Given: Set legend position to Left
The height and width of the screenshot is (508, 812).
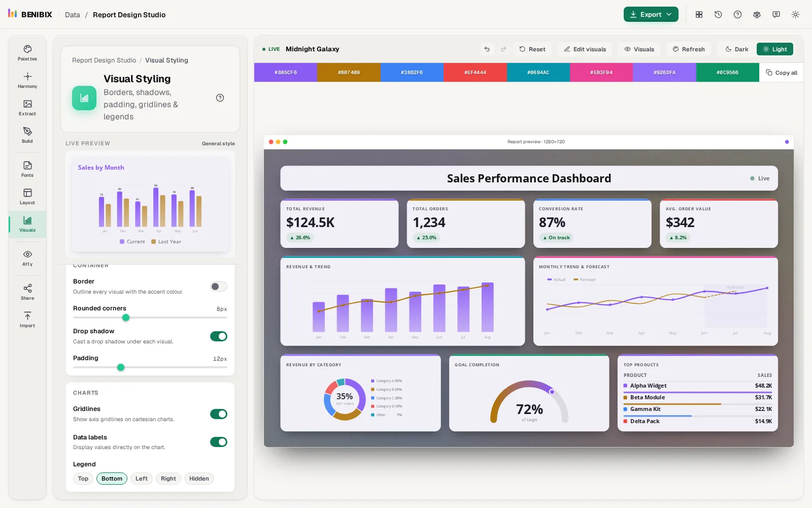Looking at the screenshot, I should tap(142, 479).
